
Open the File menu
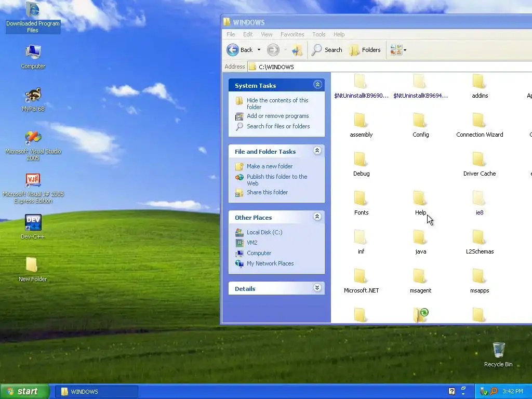tap(231, 34)
